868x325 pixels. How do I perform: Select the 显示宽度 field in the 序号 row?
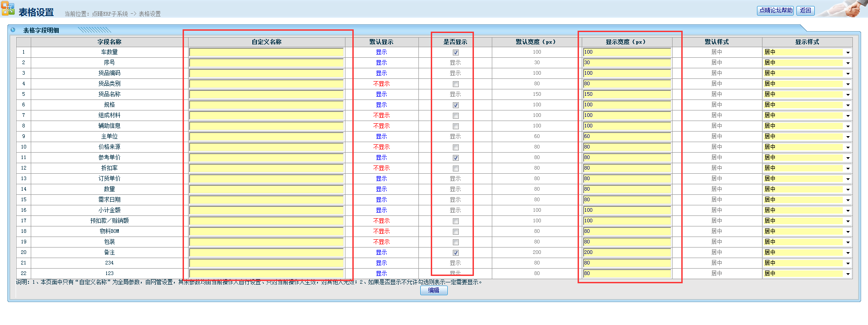tap(627, 63)
